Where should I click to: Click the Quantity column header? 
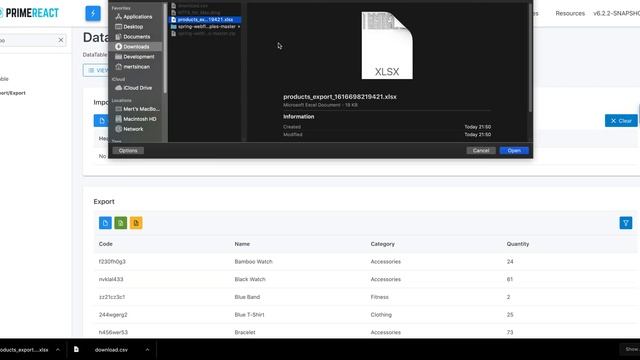518,244
